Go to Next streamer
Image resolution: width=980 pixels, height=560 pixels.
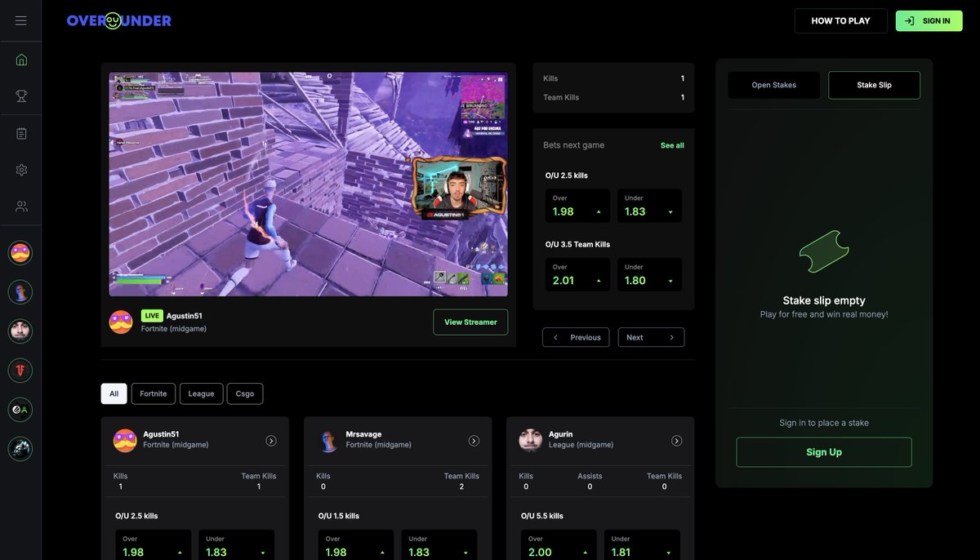(x=651, y=337)
